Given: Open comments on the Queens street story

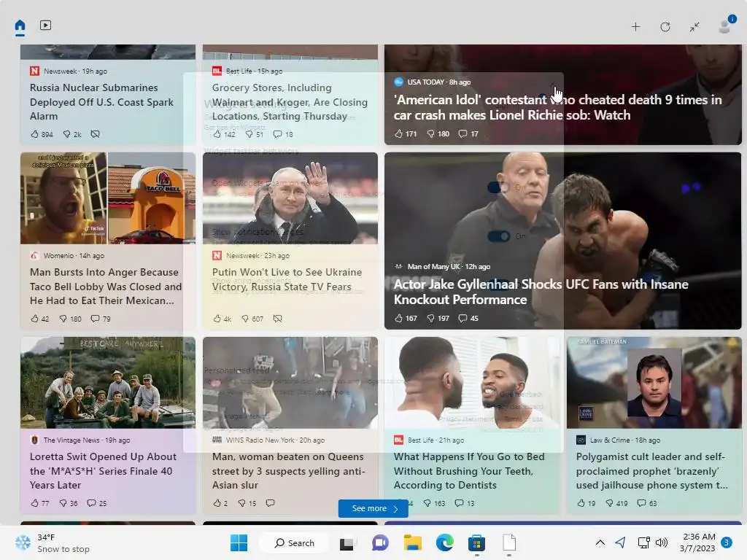Looking at the screenshot, I should click(x=270, y=503).
